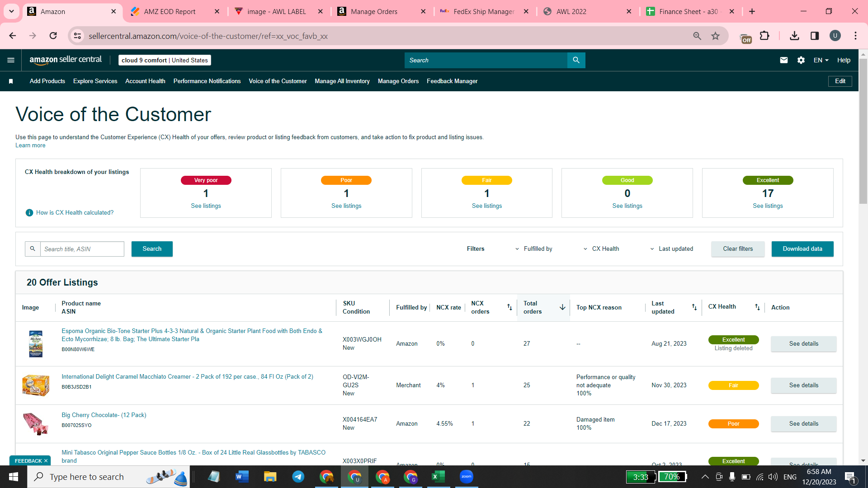The image size is (868, 488).
Task: Expand the Last updated filter dropdown
Action: tap(672, 249)
